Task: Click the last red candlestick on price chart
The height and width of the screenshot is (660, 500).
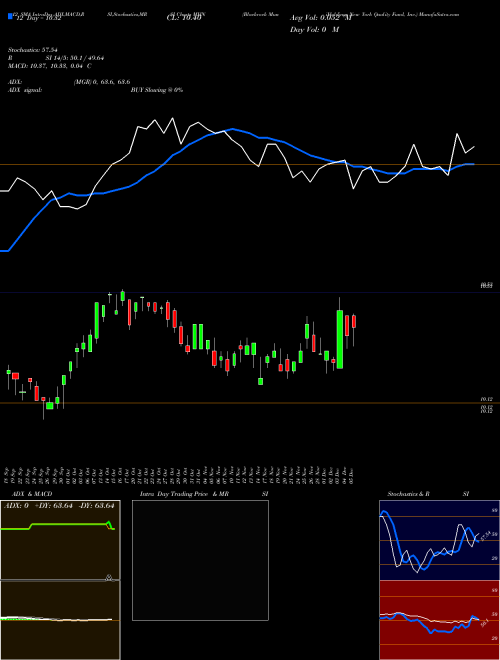Action: coord(354,322)
